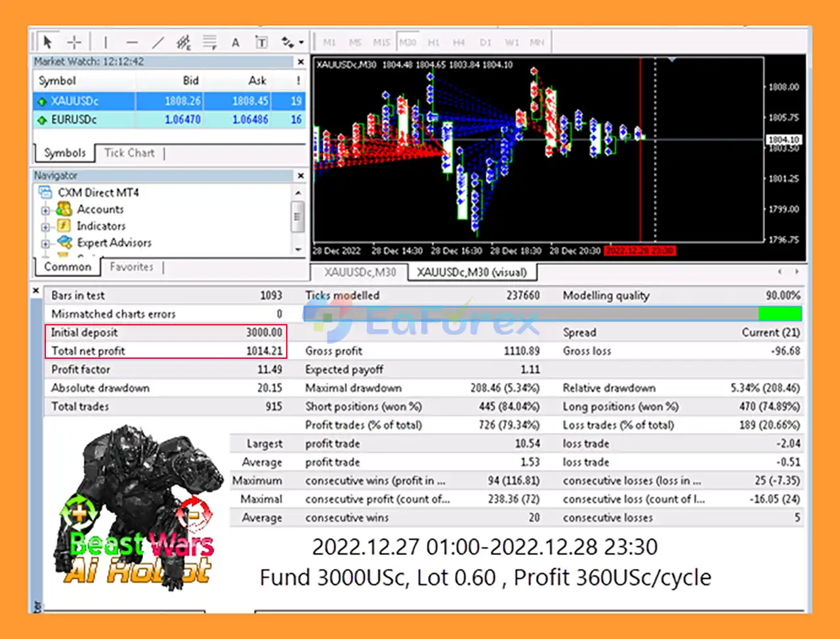Image resolution: width=840 pixels, height=639 pixels.
Task: Toggle the M30 timeframe button
Action: 408,43
